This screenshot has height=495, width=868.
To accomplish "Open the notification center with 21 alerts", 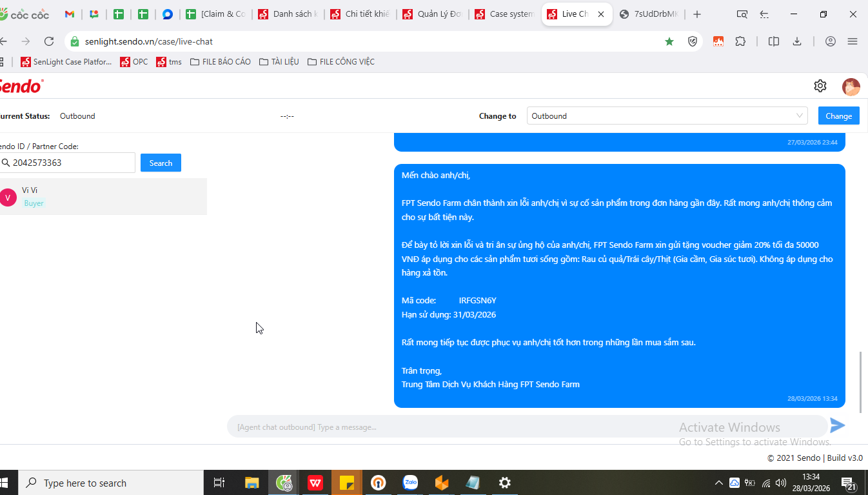I will [850, 483].
